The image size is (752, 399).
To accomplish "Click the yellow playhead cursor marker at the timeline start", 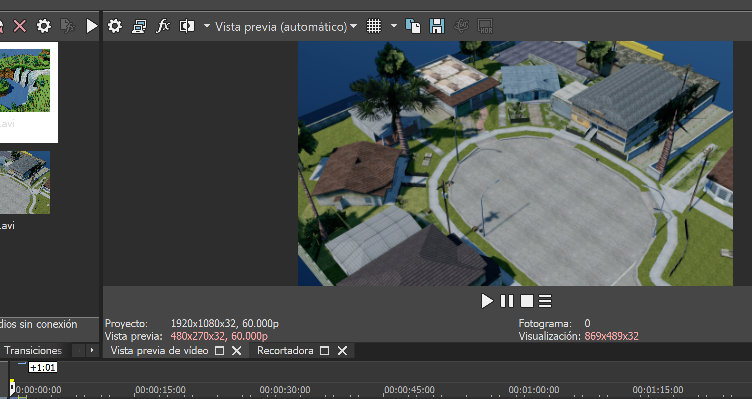I will [12, 387].
